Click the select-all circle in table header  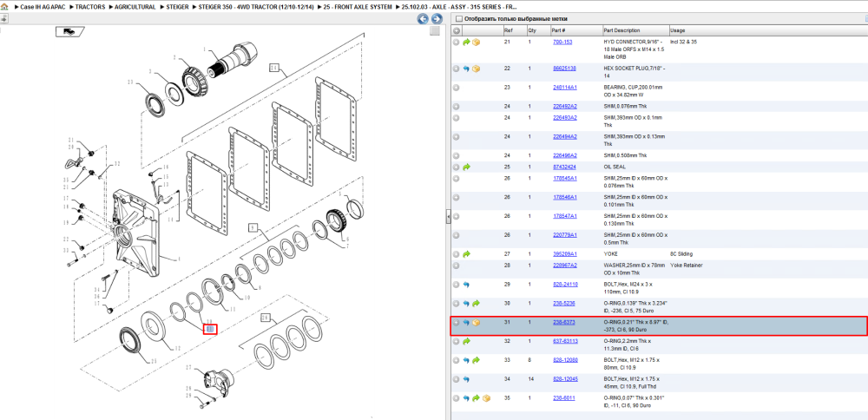457,30
